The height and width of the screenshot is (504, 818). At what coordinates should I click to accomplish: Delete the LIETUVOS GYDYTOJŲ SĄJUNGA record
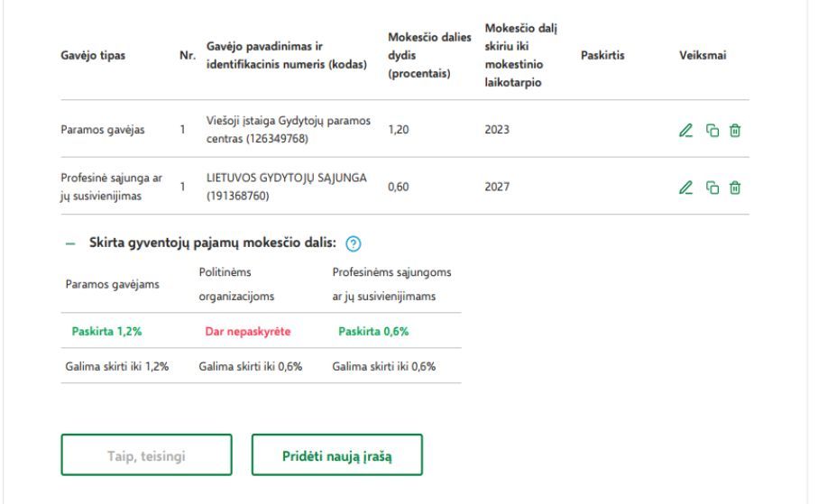pyautogui.click(x=734, y=188)
